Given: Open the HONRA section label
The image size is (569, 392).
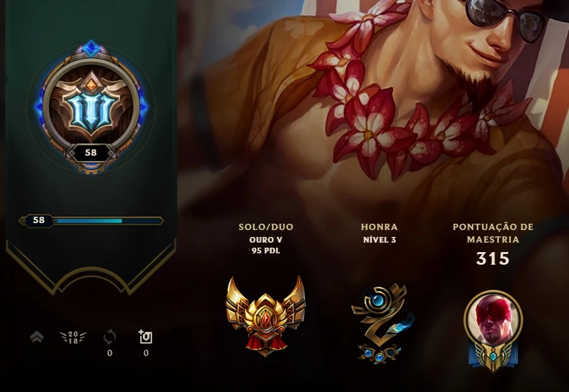Looking at the screenshot, I should pyautogui.click(x=380, y=227).
